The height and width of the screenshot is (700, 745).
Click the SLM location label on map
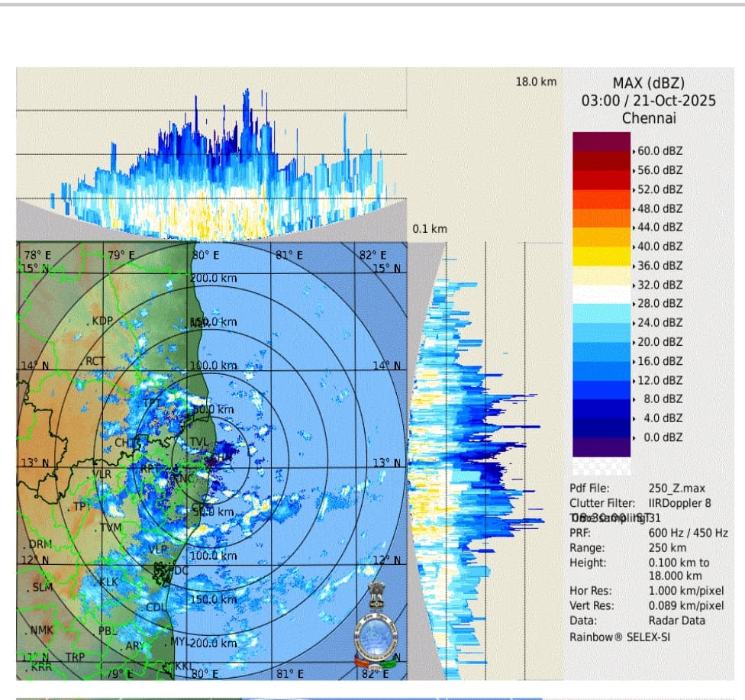click(x=43, y=587)
